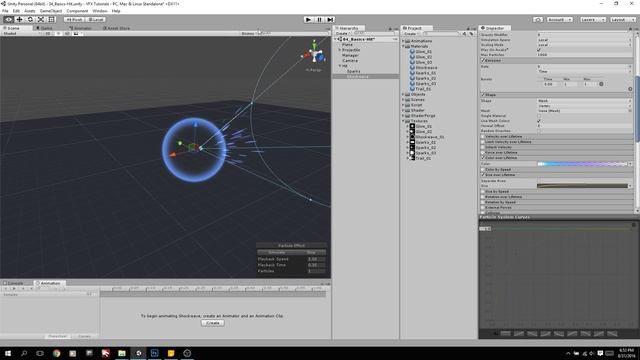Open the Account dropdown

559,20
